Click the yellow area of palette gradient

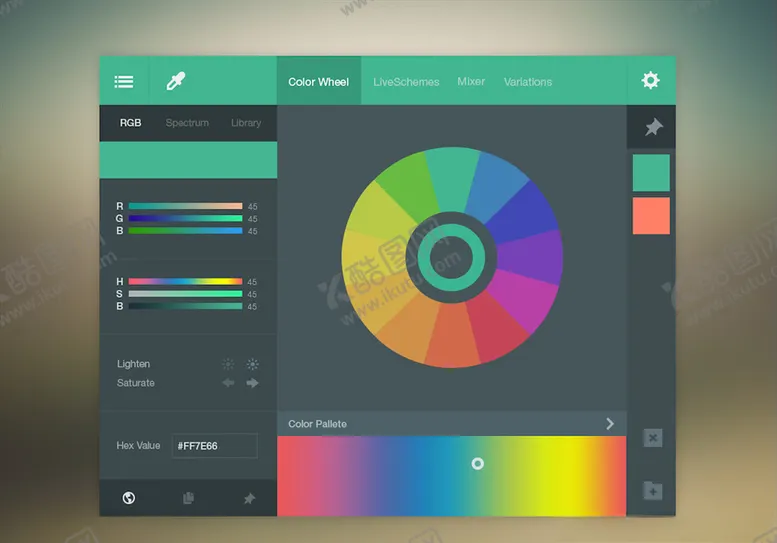coord(565,476)
